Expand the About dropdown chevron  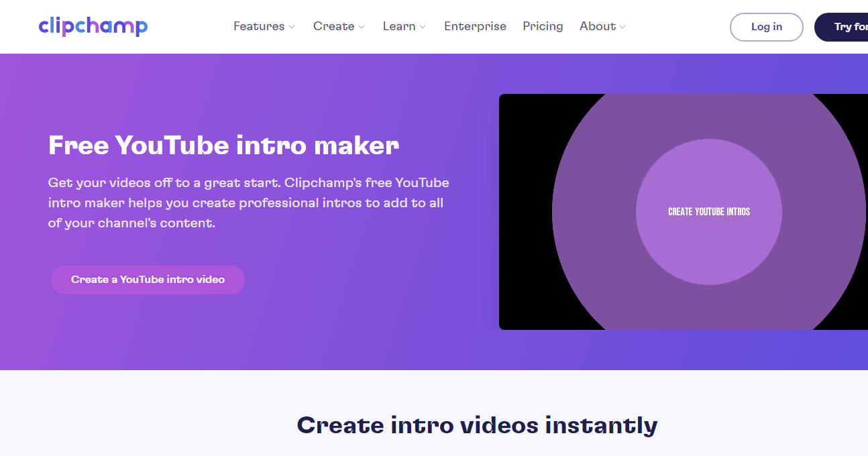pyautogui.click(x=622, y=27)
